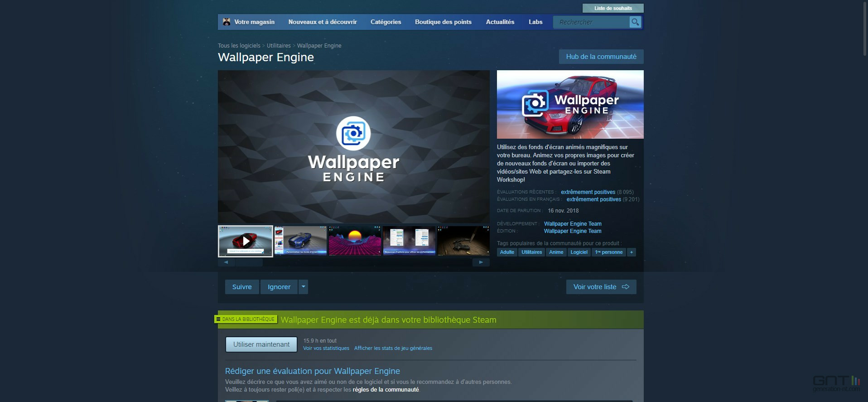Expand the Ignorer dropdown arrow
868x402 pixels.
(304, 287)
